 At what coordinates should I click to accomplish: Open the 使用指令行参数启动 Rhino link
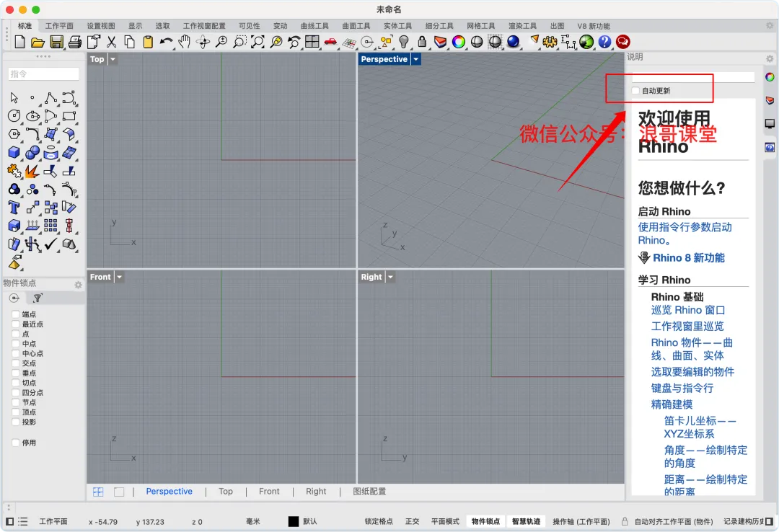[685, 234]
